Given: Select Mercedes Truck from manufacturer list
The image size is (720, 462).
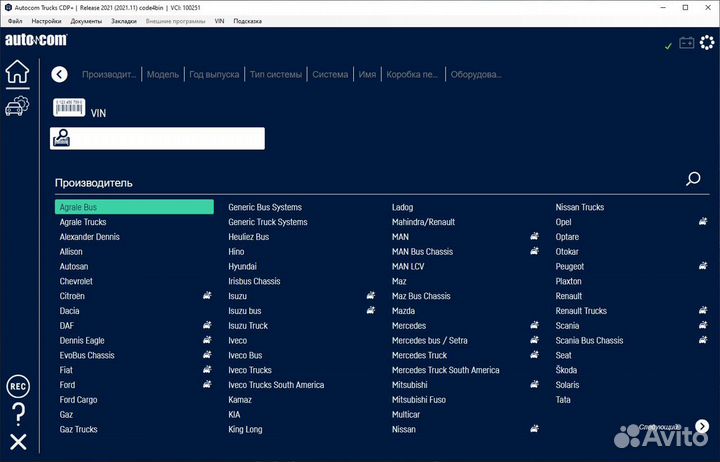Looking at the screenshot, I should [x=419, y=355].
